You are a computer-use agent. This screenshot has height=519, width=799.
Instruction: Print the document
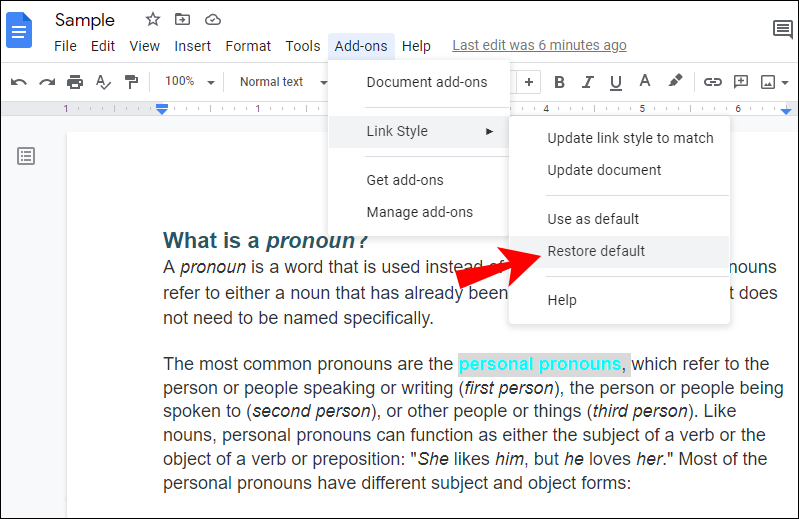click(75, 82)
